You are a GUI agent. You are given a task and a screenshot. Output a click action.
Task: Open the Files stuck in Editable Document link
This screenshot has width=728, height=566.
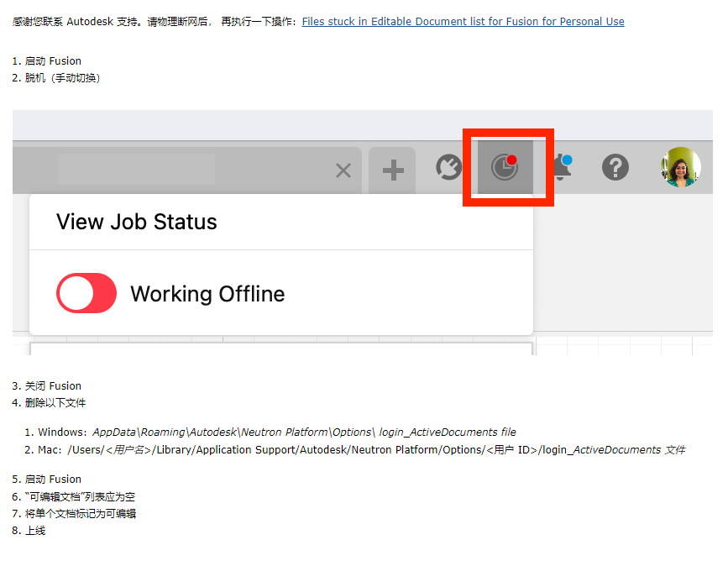[x=463, y=21]
